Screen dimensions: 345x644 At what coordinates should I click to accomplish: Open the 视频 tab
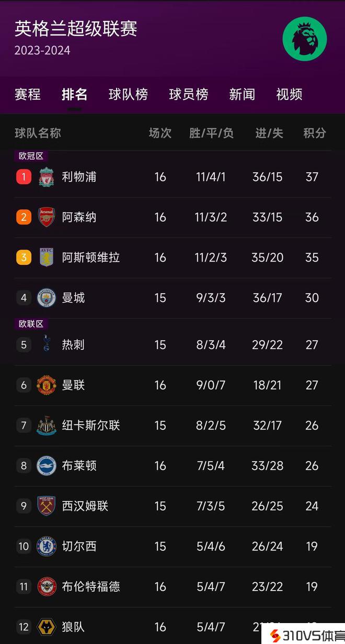[x=289, y=94]
